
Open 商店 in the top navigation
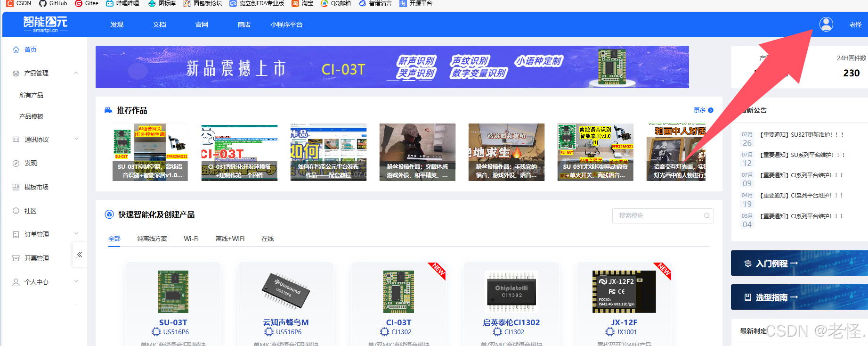244,25
